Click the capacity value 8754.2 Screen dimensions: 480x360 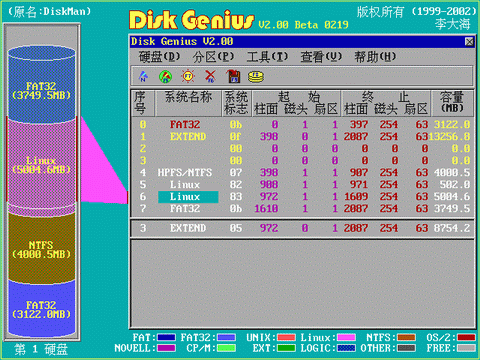pyautogui.click(x=452, y=228)
